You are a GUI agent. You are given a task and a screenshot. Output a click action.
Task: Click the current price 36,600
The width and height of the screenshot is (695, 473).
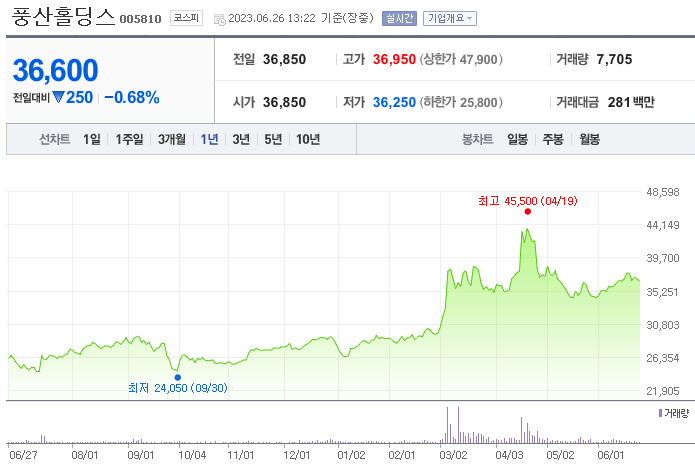click(55, 70)
